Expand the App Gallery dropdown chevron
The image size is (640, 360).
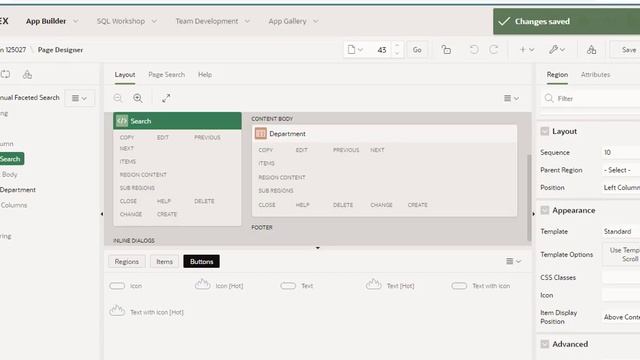coord(316,21)
